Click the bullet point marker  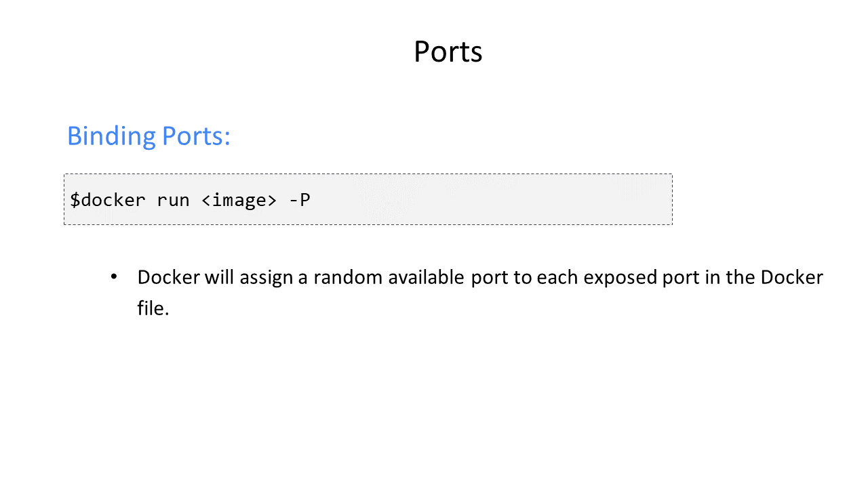click(x=114, y=277)
